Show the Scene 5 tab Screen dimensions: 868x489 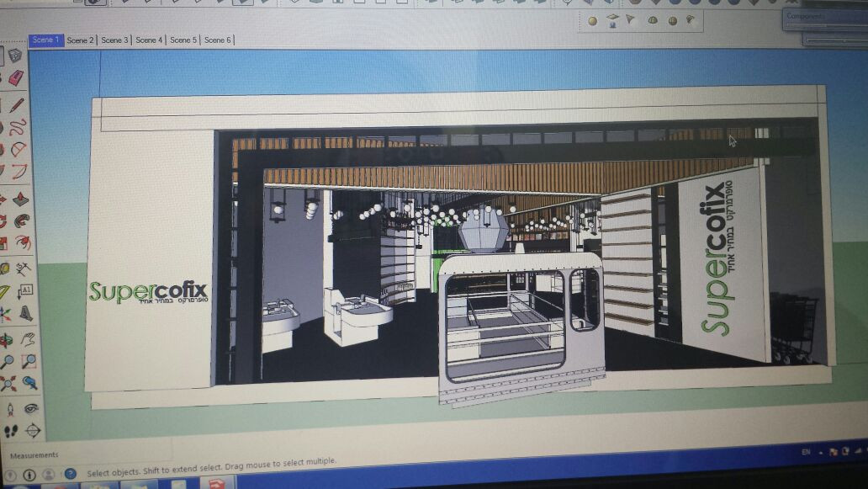coord(183,40)
